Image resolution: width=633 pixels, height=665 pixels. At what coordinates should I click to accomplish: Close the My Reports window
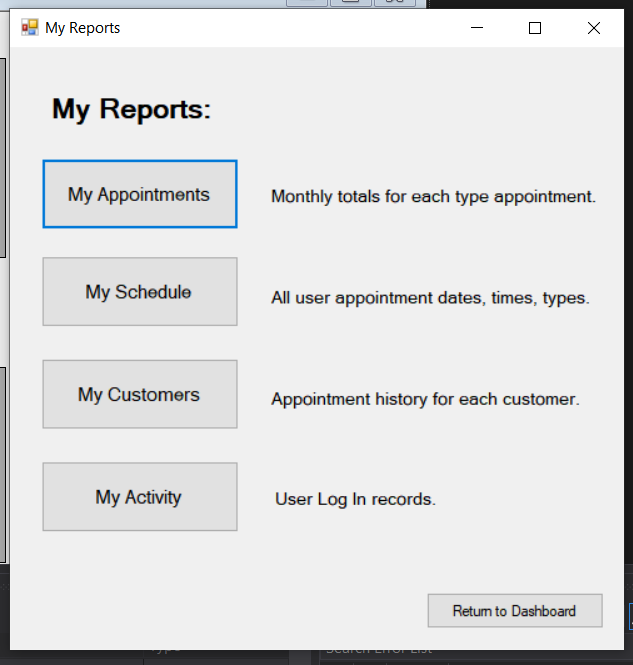pyautogui.click(x=594, y=28)
